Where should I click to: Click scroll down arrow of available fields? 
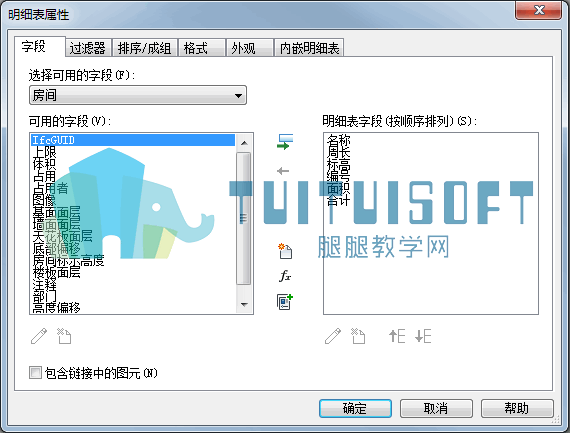(x=244, y=305)
